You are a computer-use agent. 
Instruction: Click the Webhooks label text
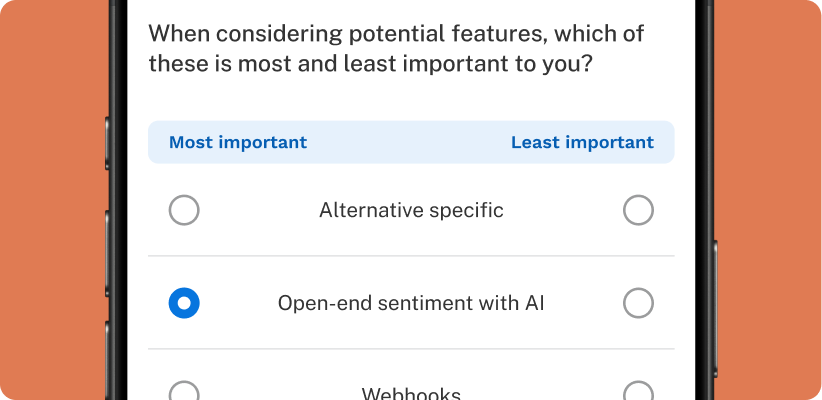[412, 393]
